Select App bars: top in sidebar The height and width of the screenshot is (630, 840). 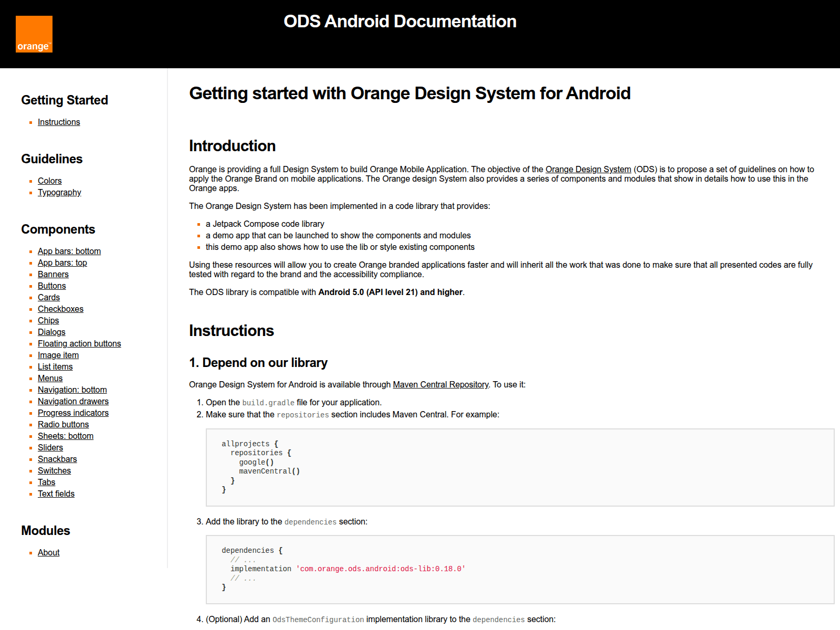click(62, 262)
